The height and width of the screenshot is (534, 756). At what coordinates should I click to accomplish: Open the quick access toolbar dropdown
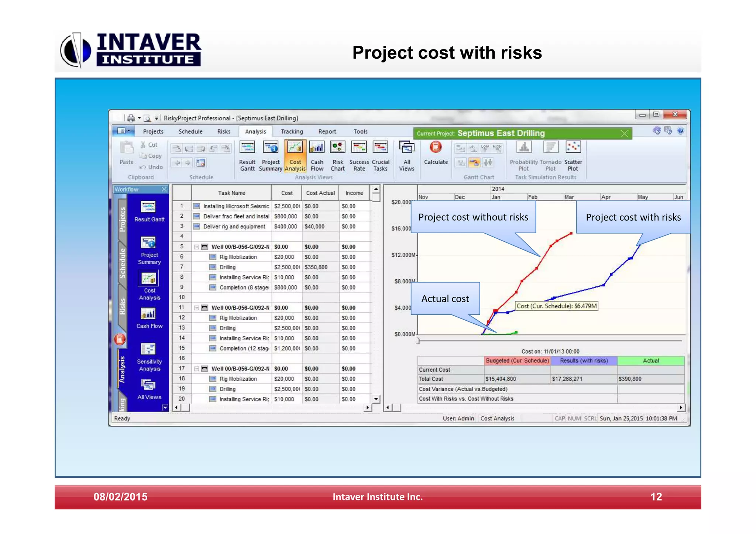coord(157,118)
